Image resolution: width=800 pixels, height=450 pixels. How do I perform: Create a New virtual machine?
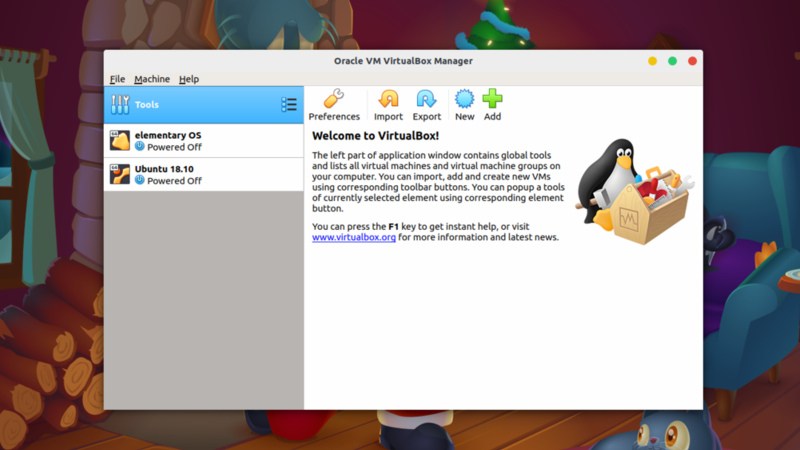click(464, 105)
